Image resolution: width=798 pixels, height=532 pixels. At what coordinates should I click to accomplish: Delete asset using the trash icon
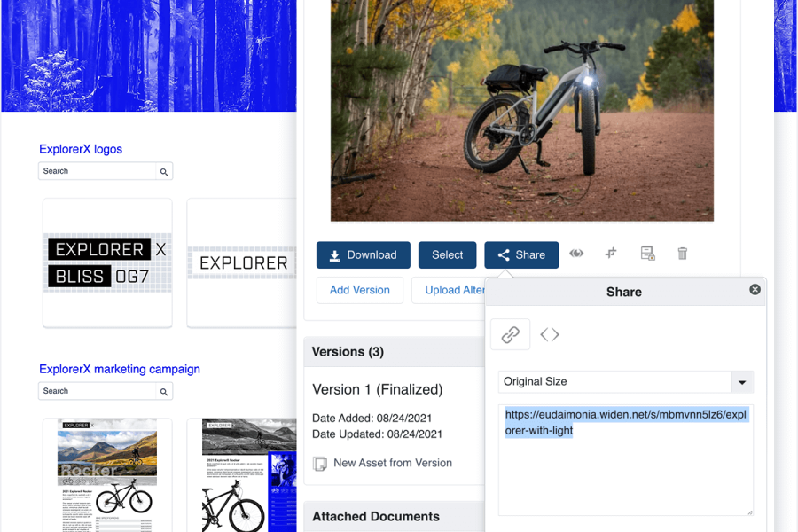(682, 254)
